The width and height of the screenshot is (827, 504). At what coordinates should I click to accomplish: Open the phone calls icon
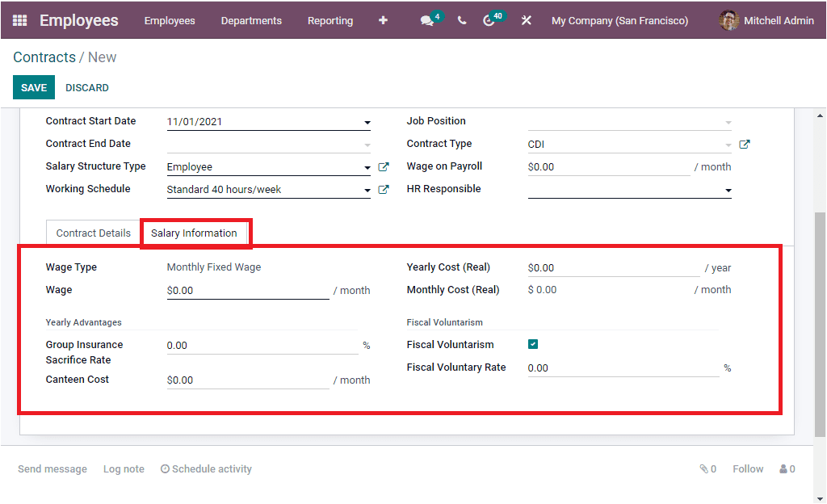pyautogui.click(x=461, y=19)
